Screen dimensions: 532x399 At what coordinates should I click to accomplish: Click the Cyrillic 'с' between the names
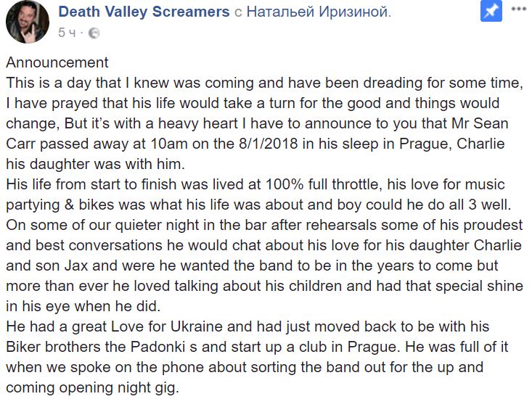click(x=238, y=13)
